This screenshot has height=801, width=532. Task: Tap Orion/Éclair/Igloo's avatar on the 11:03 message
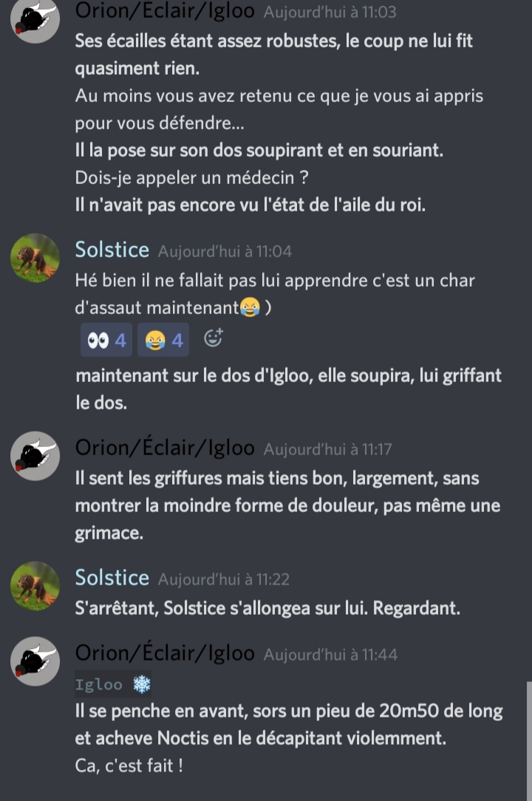point(35,19)
